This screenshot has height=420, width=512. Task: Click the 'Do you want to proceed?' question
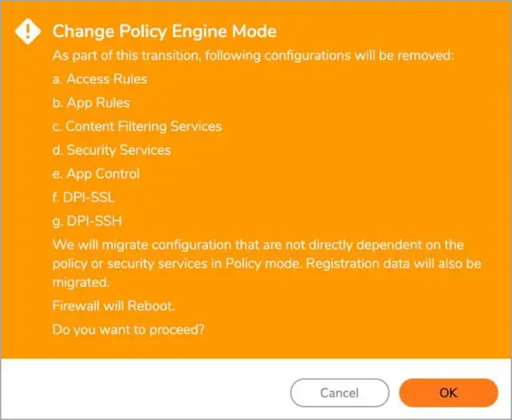coord(128,328)
